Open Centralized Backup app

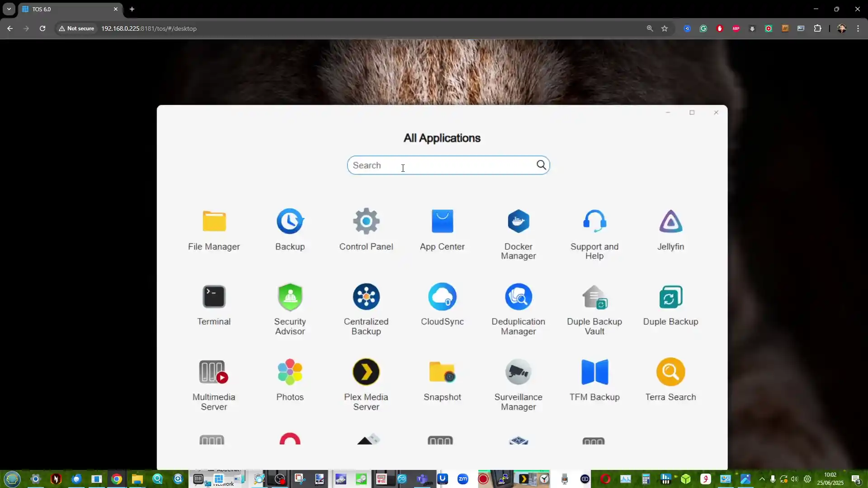(x=366, y=296)
